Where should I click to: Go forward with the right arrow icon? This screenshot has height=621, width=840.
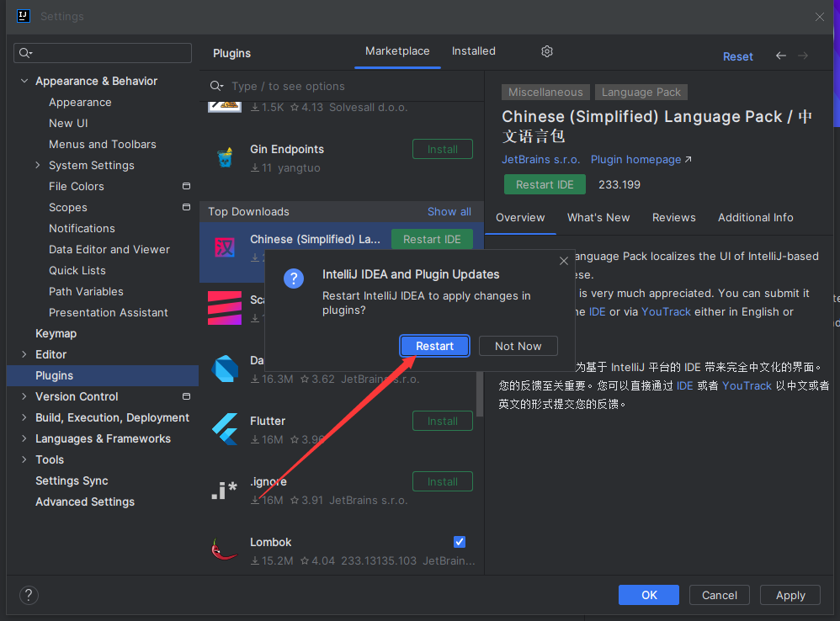803,56
